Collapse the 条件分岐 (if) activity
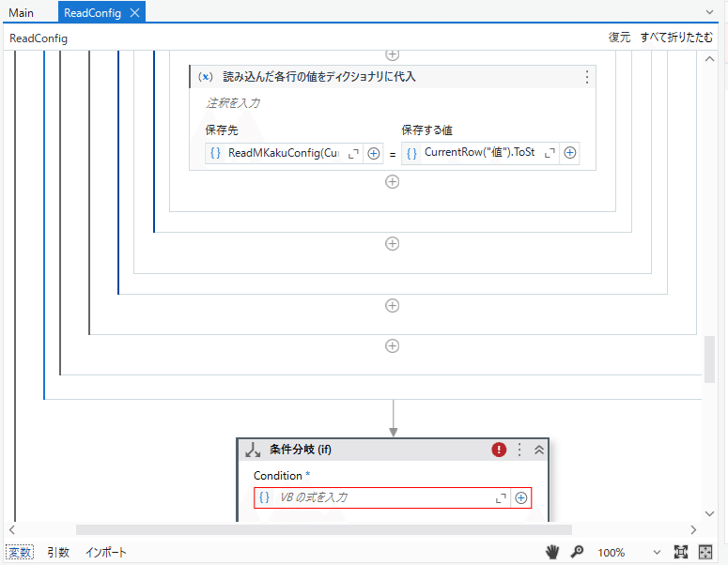Image resolution: width=728 pixels, height=565 pixels. click(x=539, y=450)
